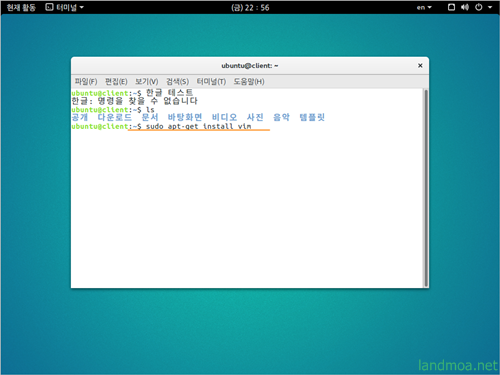Click the 다운로드 directory name in ls output
This screenshot has width=500, height=375.
[115, 117]
